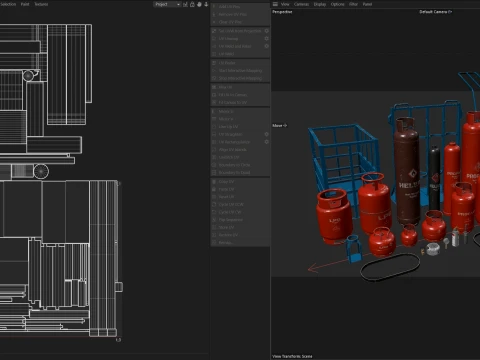This screenshot has width=480, height=360.
Task: Click the Move tool label in viewport
Action: click(279, 125)
